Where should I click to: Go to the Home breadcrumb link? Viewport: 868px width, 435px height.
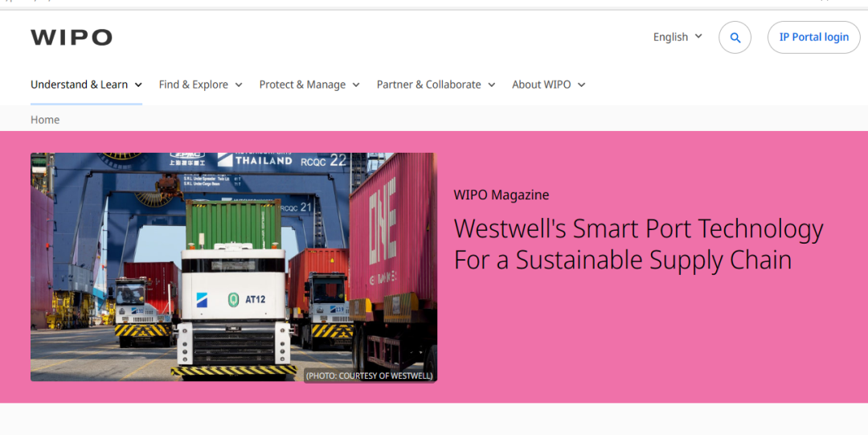point(45,120)
